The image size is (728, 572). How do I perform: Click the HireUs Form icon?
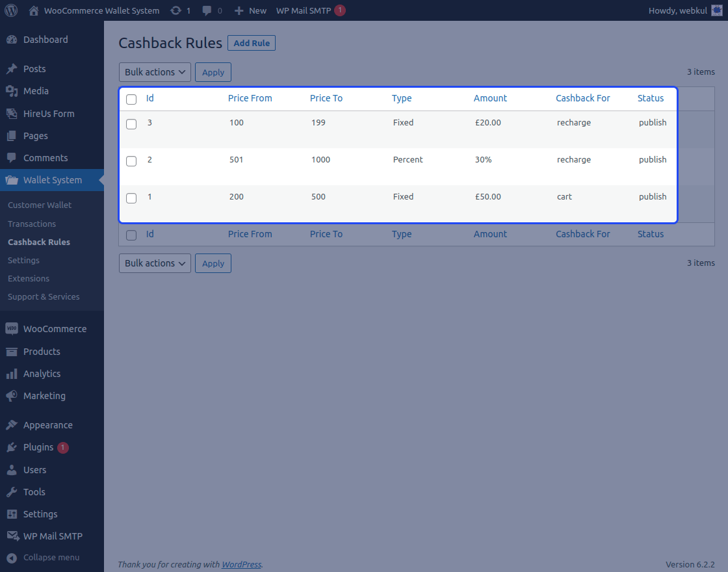(12, 113)
